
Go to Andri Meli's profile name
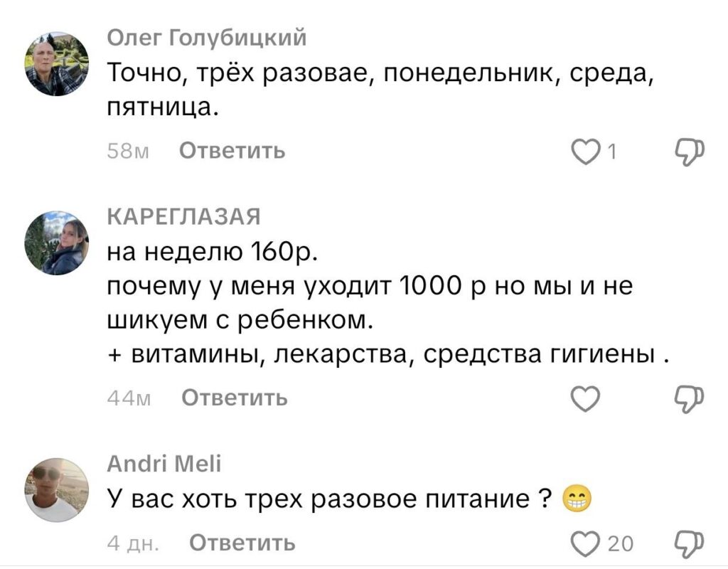[x=164, y=464]
